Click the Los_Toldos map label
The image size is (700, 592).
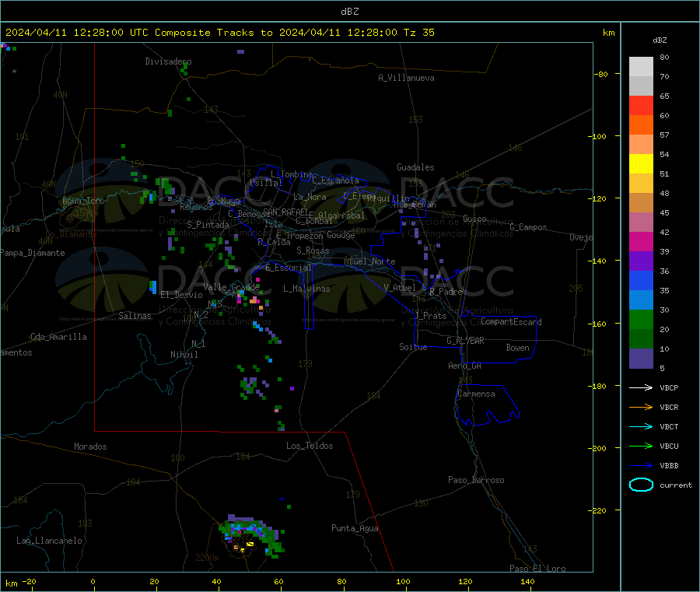pos(310,446)
